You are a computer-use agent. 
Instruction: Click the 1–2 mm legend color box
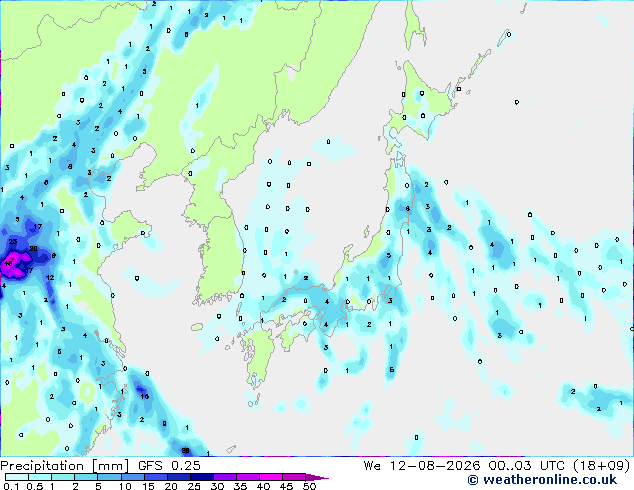click(x=63, y=477)
